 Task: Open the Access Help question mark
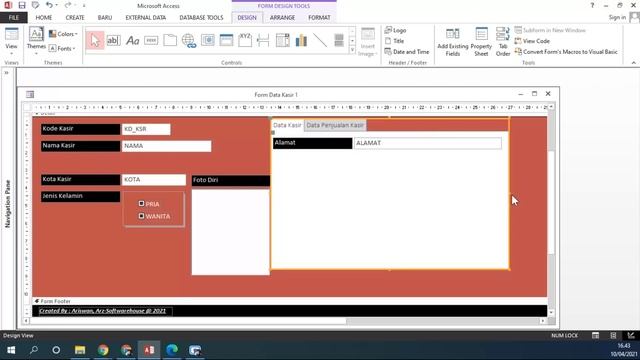[x=592, y=5]
